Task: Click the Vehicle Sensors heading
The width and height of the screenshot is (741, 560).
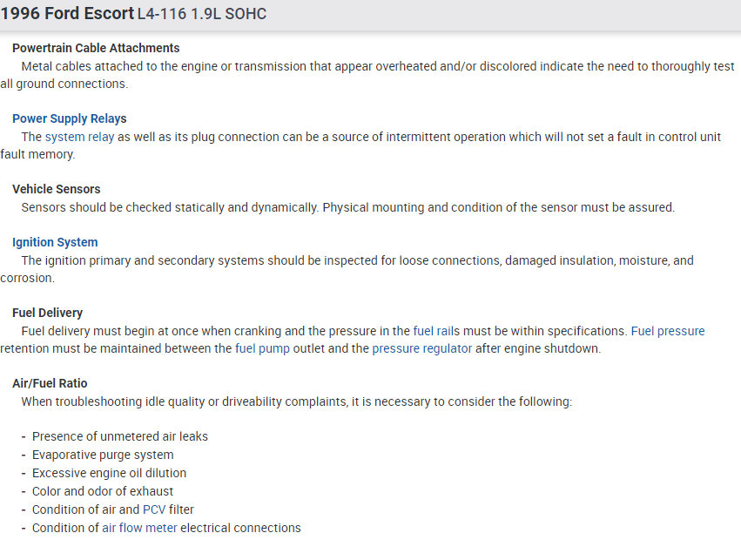Action: (x=57, y=189)
